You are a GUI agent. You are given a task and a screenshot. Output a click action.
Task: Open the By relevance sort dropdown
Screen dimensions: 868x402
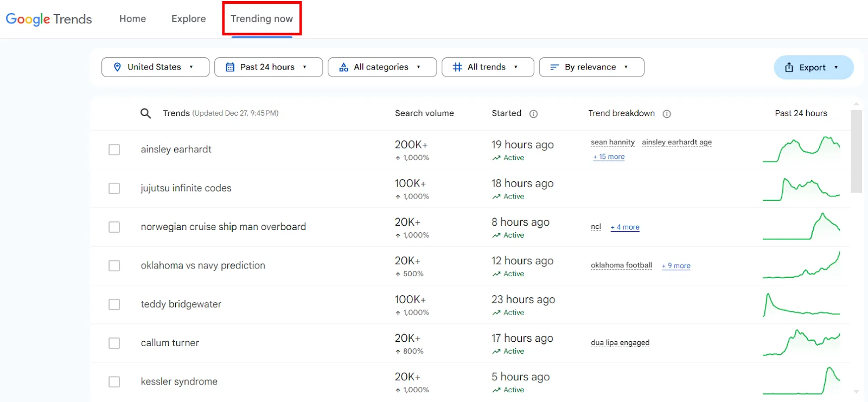point(591,67)
